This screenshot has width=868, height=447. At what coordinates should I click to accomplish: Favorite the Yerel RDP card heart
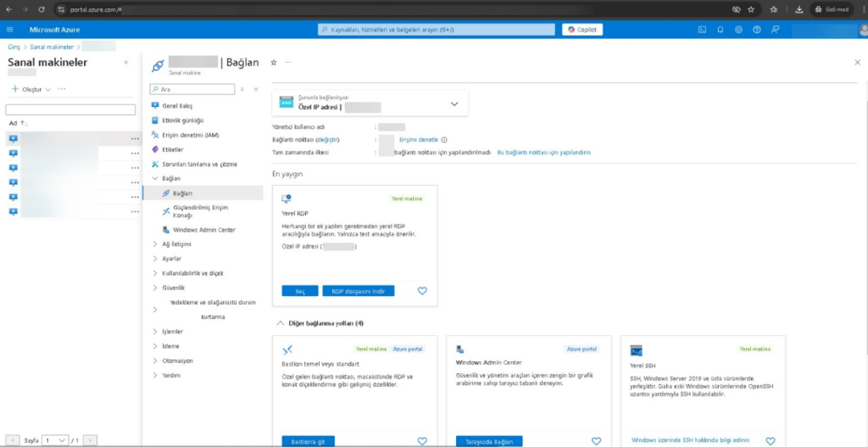[x=422, y=291]
